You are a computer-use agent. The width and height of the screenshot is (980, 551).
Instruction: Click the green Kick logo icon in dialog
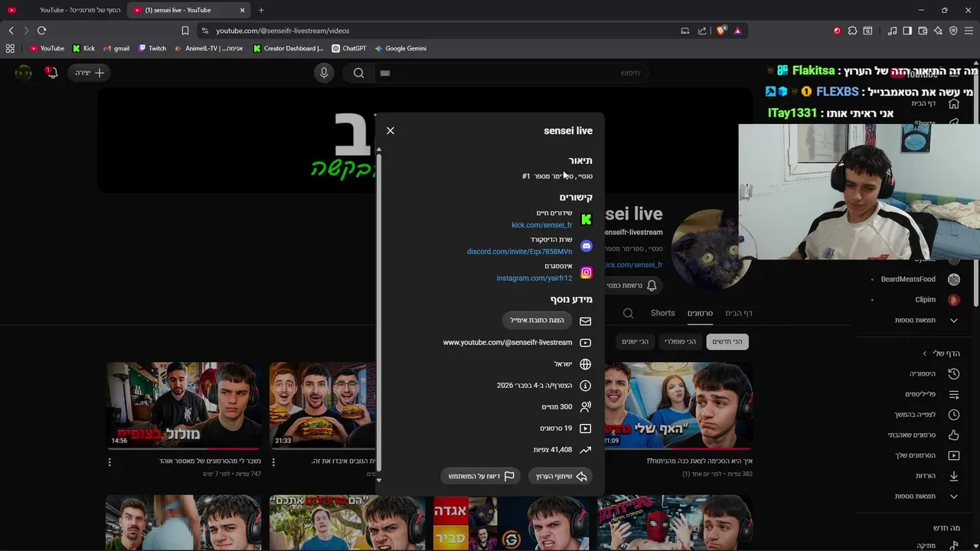tap(586, 220)
